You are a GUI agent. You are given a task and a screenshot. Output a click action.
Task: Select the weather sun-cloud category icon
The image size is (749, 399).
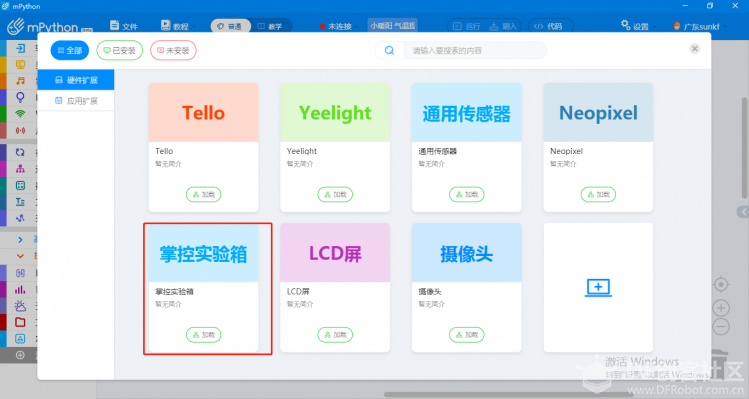click(20, 306)
